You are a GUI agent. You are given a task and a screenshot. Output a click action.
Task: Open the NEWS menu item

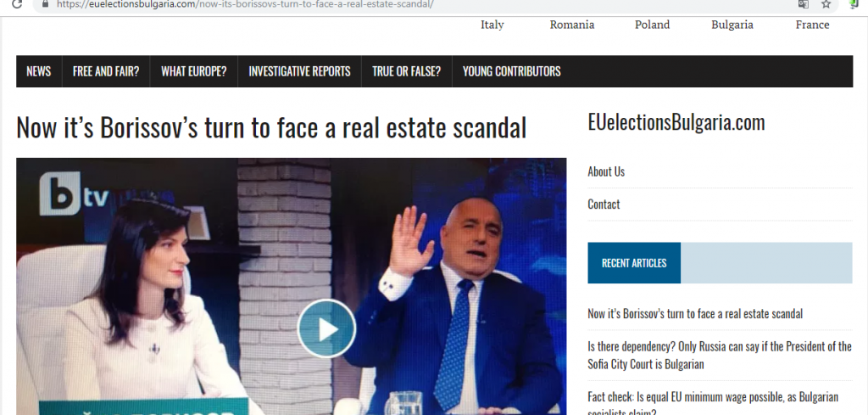[x=39, y=71]
